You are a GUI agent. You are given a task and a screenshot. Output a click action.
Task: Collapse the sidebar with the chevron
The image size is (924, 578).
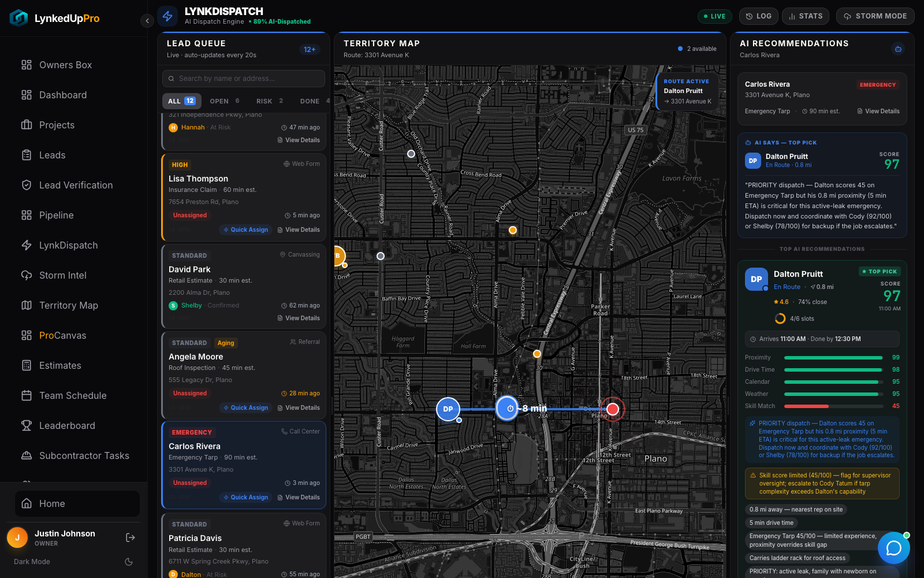147,21
